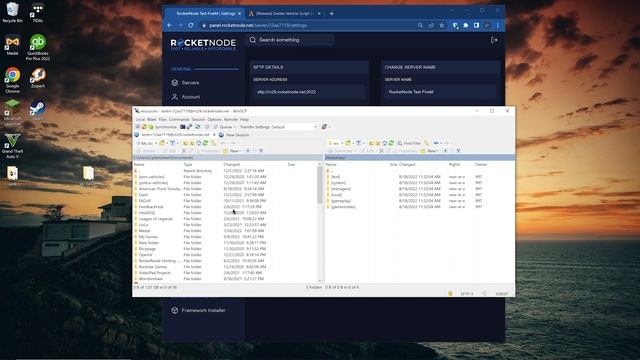Screen dimensions: 640x360
Task: Open Framework Installer in RocketNode sidebar
Action: click(203, 310)
